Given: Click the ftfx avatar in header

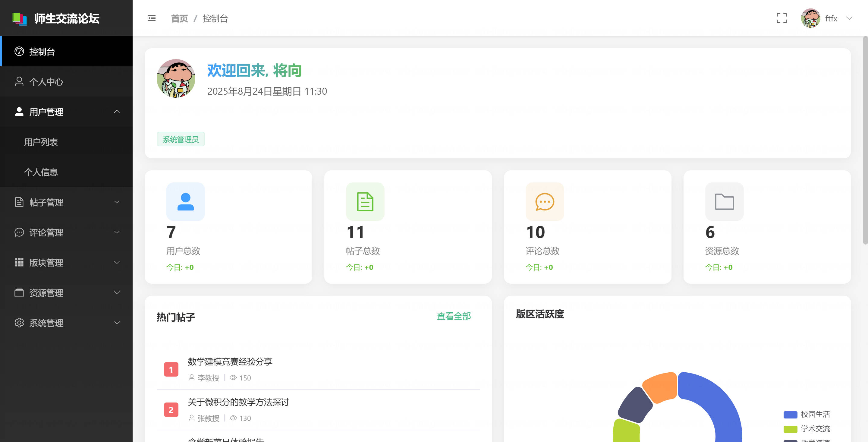Looking at the screenshot, I should tap(810, 18).
